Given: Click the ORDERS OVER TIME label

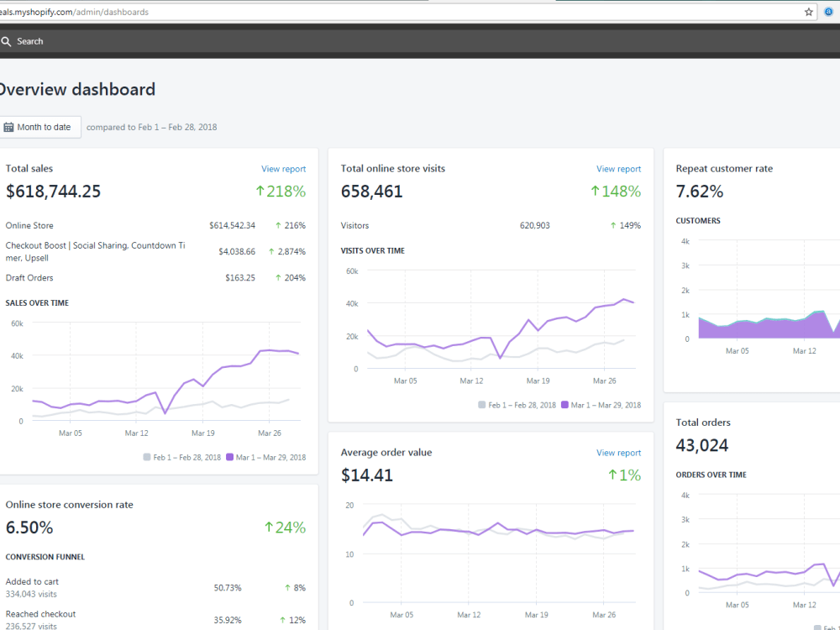Looking at the screenshot, I should click(711, 475).
